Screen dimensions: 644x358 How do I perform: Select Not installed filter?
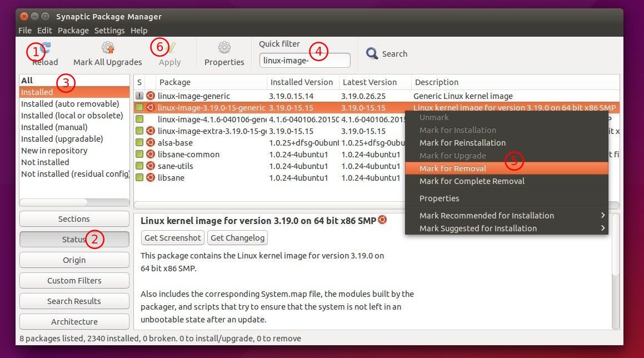[74, 162]
